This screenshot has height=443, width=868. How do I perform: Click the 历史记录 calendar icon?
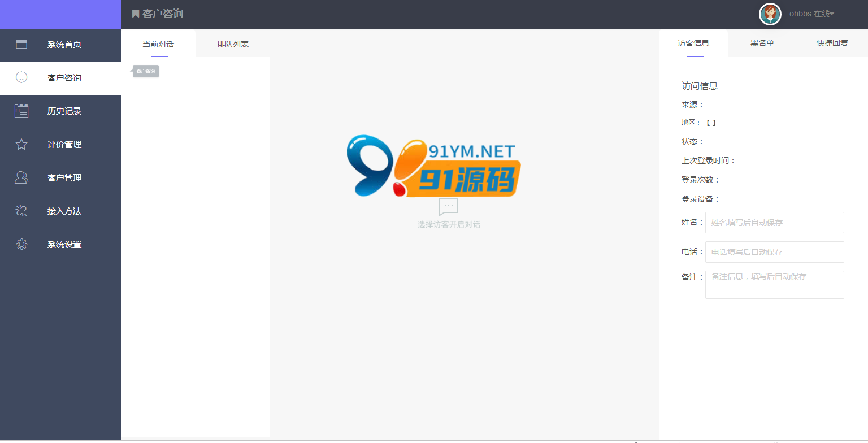click(21, 111)
